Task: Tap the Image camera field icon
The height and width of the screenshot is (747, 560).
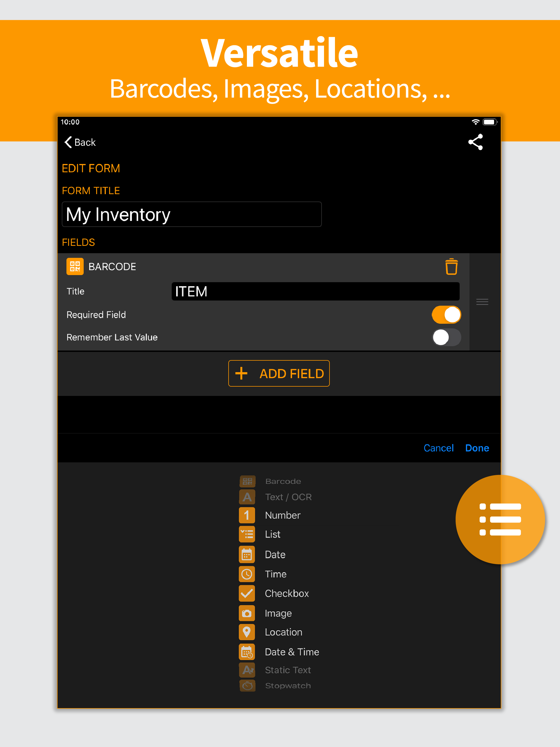Action: tap(247, 613)
